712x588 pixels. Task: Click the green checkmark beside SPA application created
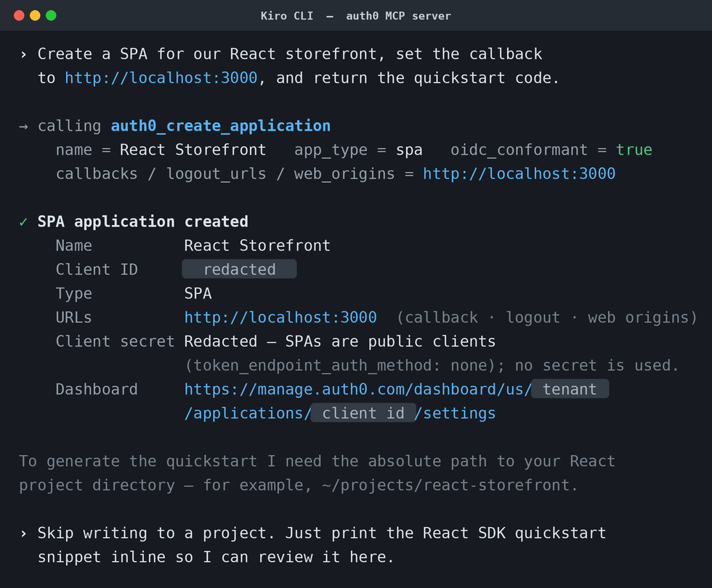(x=23, y=222)
